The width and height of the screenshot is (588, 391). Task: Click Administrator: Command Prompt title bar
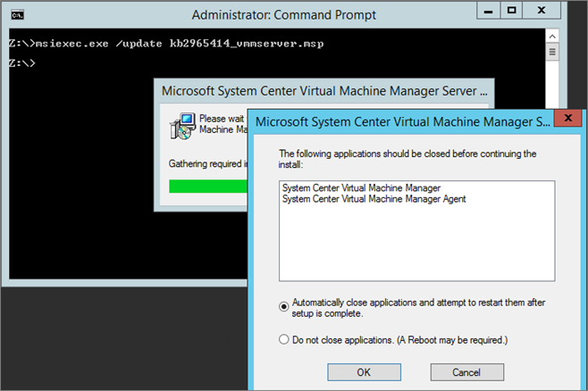coord(283,15)
